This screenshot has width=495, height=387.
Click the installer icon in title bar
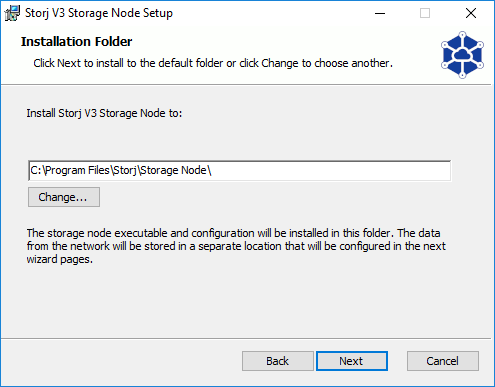[x=12, y=13]
